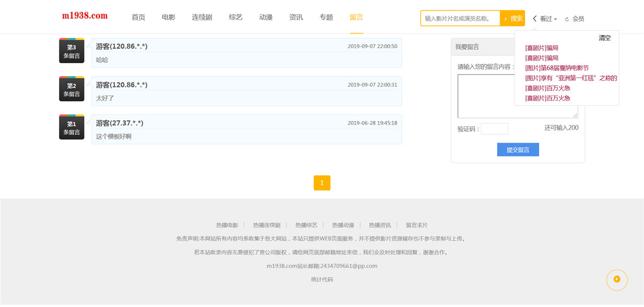
Task: Click the 第2条留言 badge
Action: [x=71, y=89]
